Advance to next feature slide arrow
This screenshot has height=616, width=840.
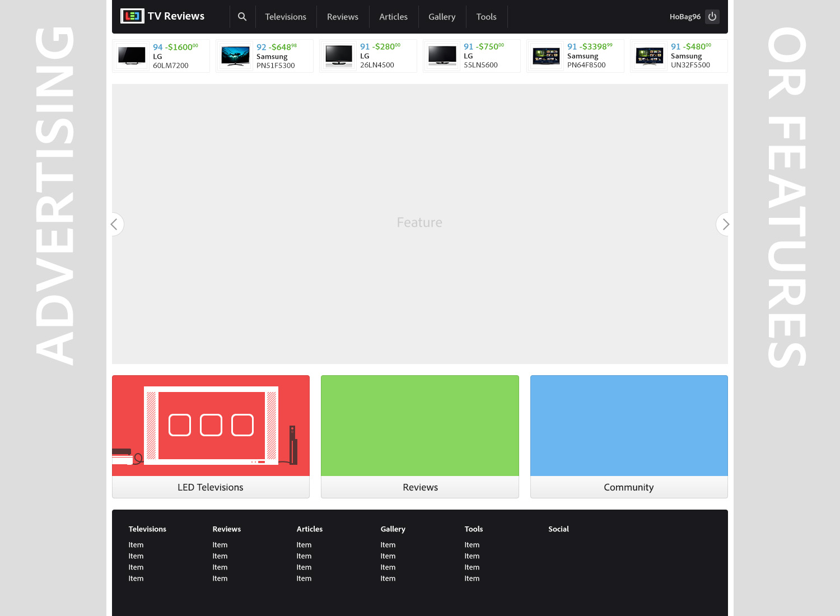pyautogui.click(x=725, y=225)
